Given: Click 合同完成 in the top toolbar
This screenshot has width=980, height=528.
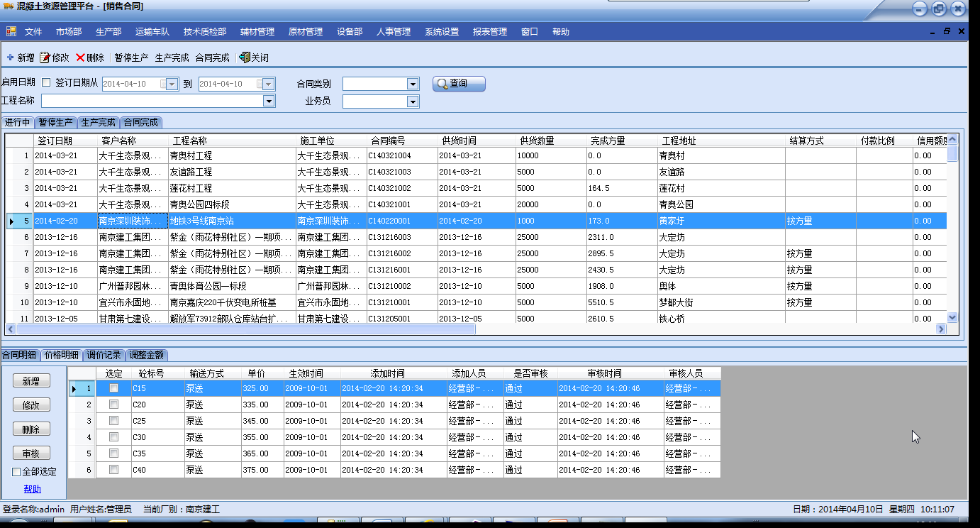Looking at the screenshot, I should point(212,57).
